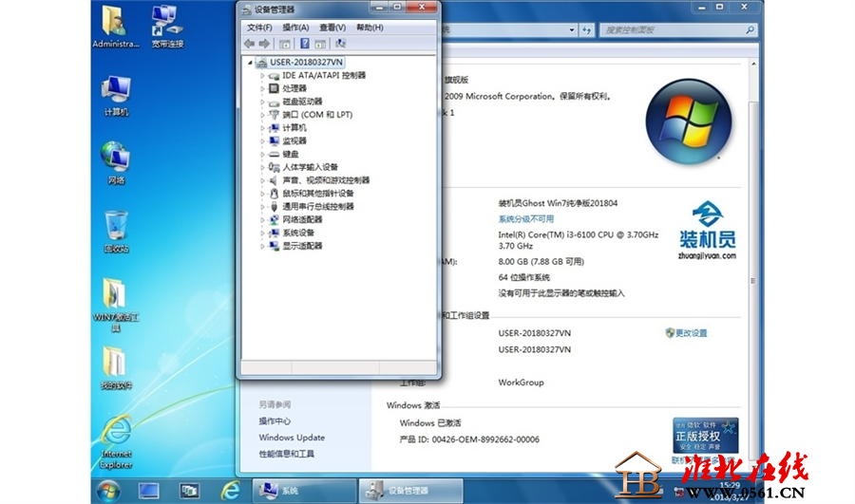Click refresh icon beside System window address bar
The image size is (855, 504).
pos(587,30)
